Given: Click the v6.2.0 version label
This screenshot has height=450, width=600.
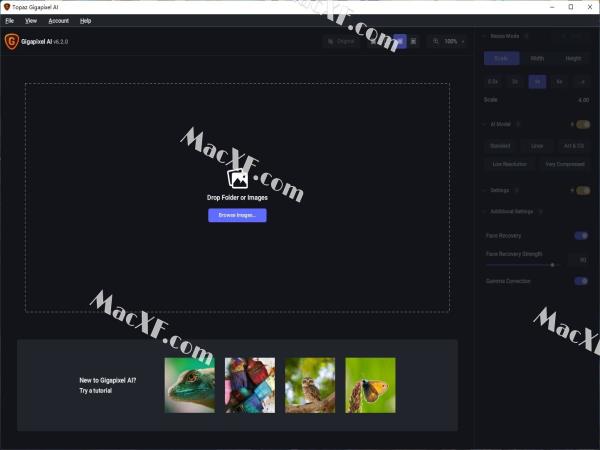Looking at the screenshot, I should point(61,42).
